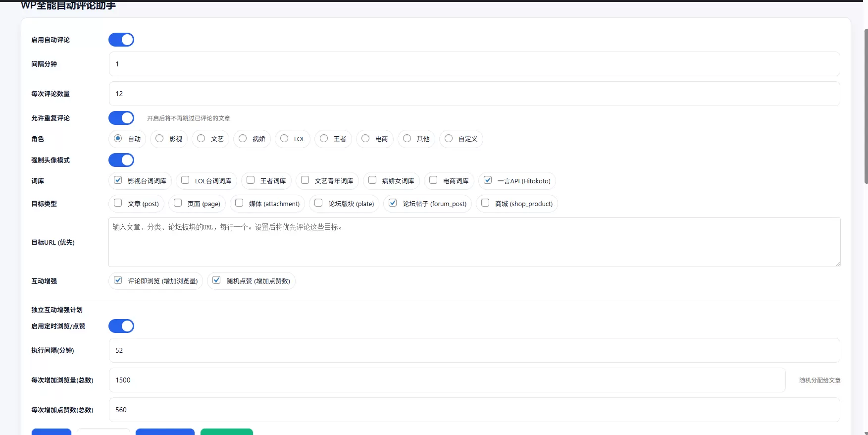The height and width of the screenshot is (435, 868).
Task: Click the 间隔分钟 input field
Action: [x=474, y=64]
